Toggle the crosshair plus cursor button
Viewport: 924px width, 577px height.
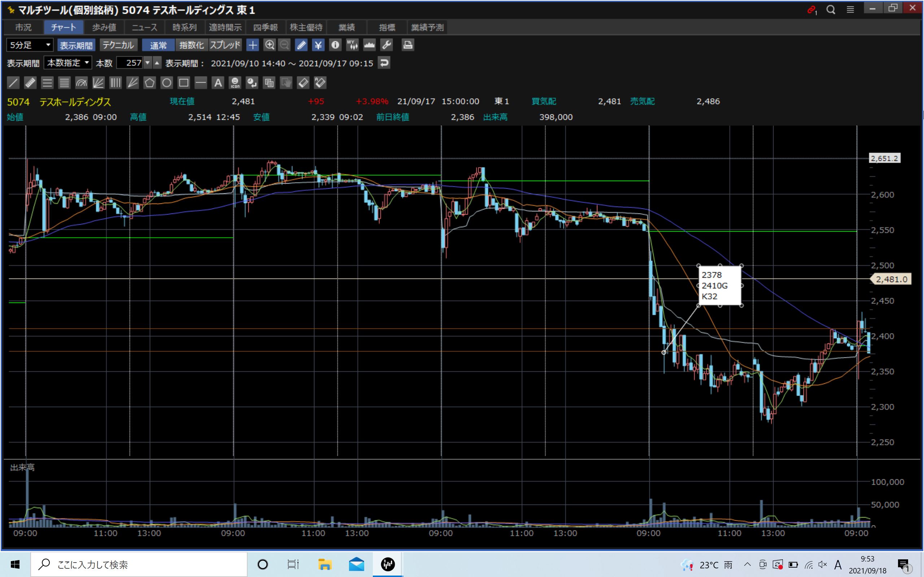point(252,45)
